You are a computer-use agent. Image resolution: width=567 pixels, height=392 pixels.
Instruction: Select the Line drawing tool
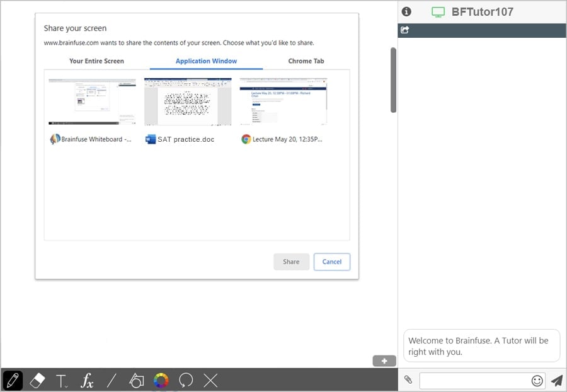coord(112,380)
